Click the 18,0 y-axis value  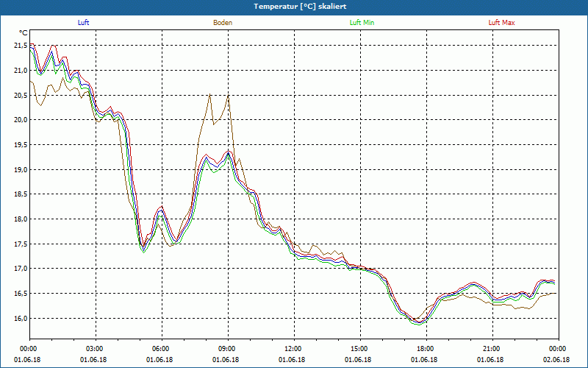click(21, 219)
